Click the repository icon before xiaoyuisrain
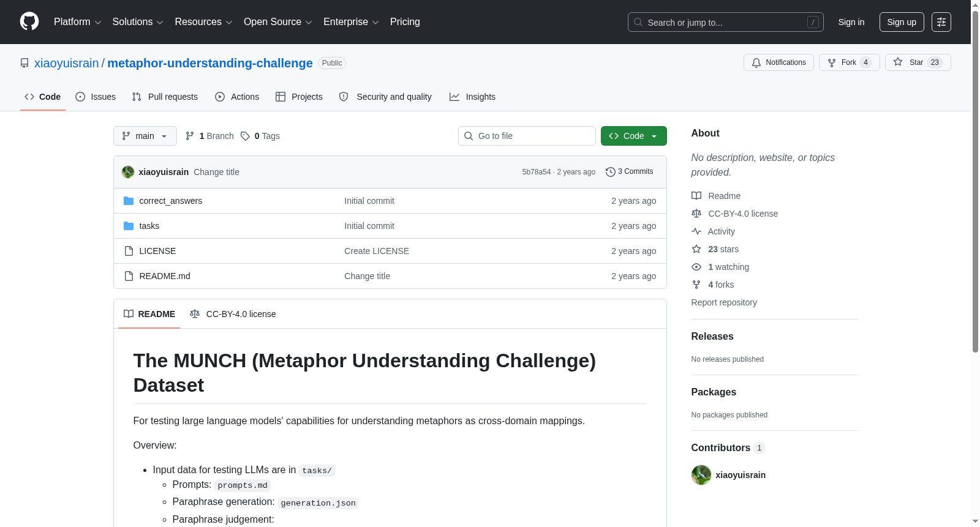Screen dimensions: 980x527 (24, 63)
